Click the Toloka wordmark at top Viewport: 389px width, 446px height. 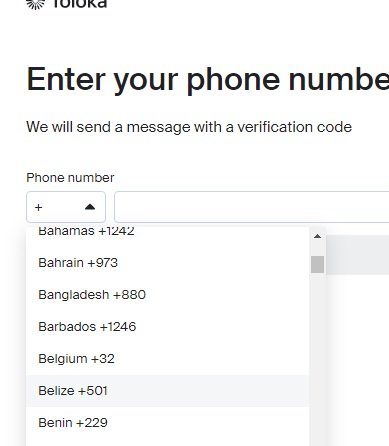[x=80, y=4]
